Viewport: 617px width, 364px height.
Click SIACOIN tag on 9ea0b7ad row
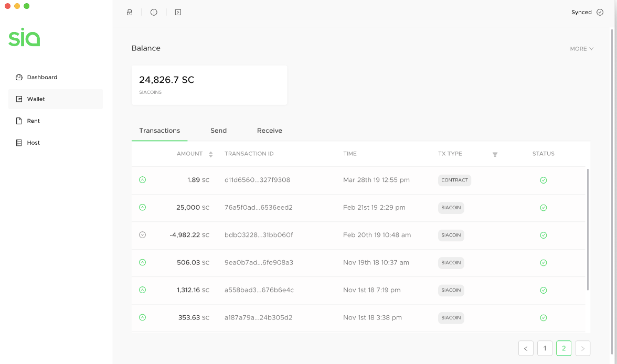[x=451, y=263]
